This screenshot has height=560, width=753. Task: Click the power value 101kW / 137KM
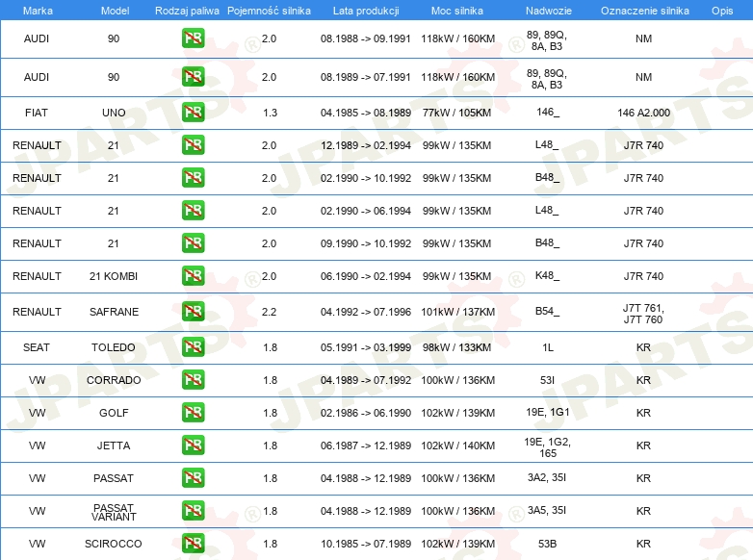pos(458,312)
